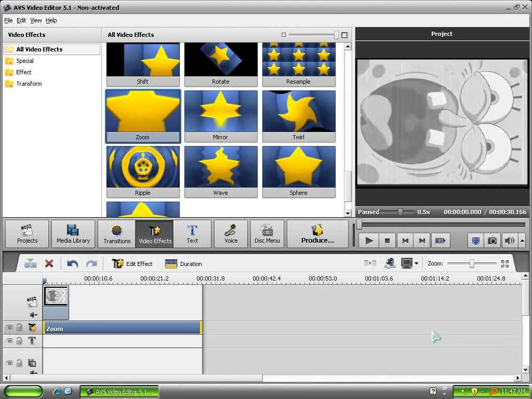Viewport: 532px width, 399px height.
Task: Switch to the Transitions panel
Action: 117,234
